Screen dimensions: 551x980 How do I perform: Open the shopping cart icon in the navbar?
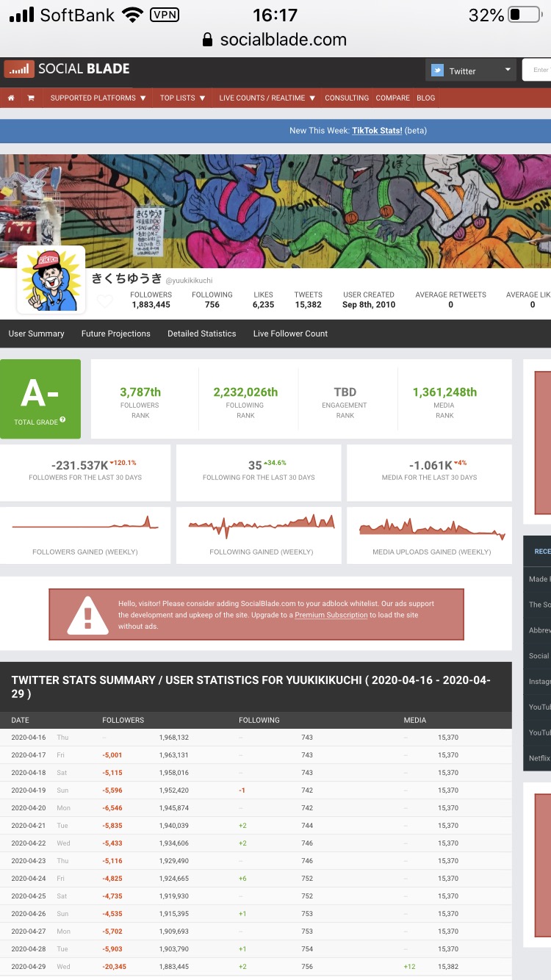click(x=31, y=98)
